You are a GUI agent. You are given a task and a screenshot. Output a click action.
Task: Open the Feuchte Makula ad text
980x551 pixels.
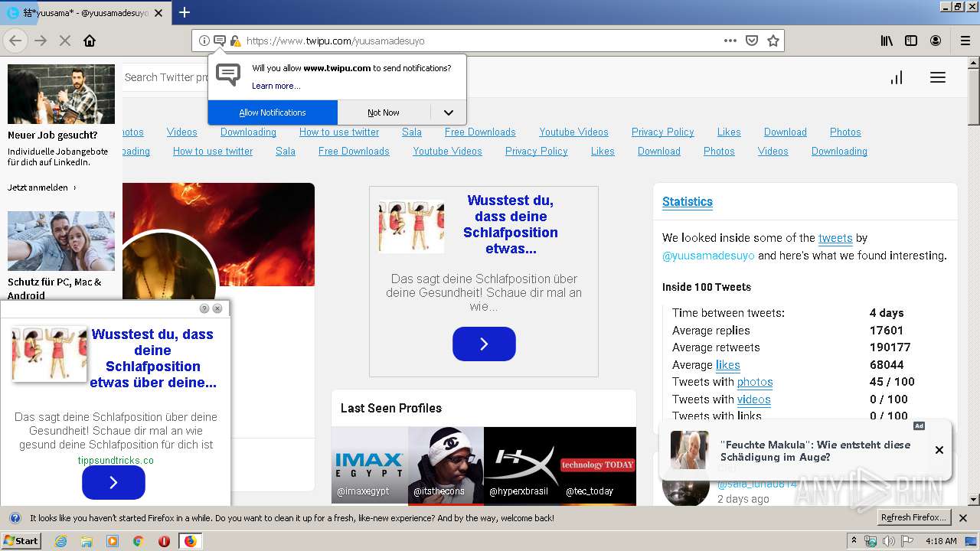815,451
